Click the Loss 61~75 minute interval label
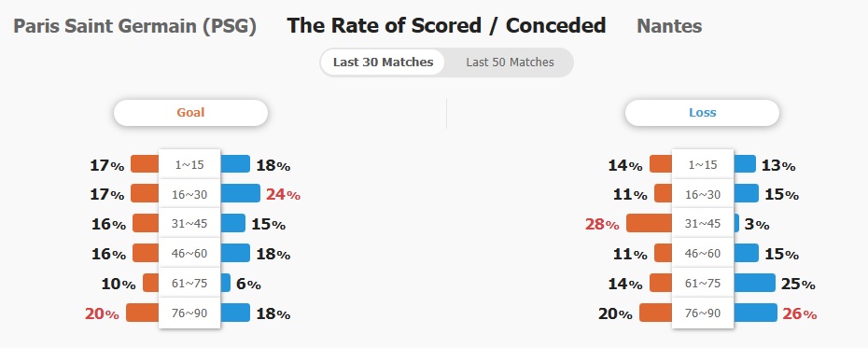Viewport: 868px width, 362px height. (703, 284)
